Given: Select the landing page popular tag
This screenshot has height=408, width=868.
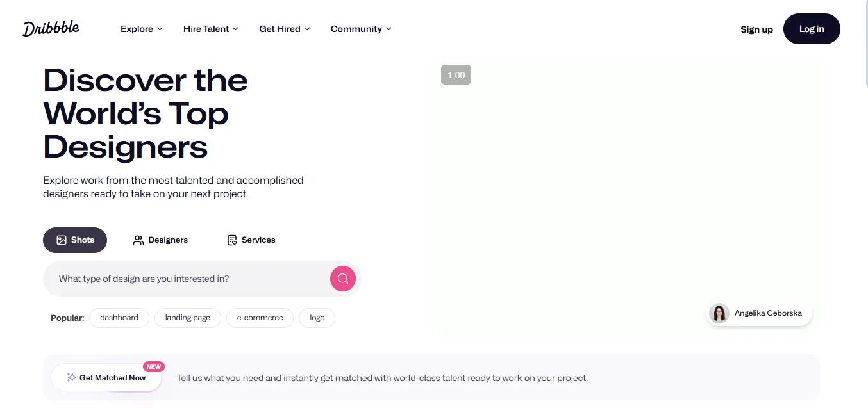Looking at the screenshot, I should (x=188, y=318).
